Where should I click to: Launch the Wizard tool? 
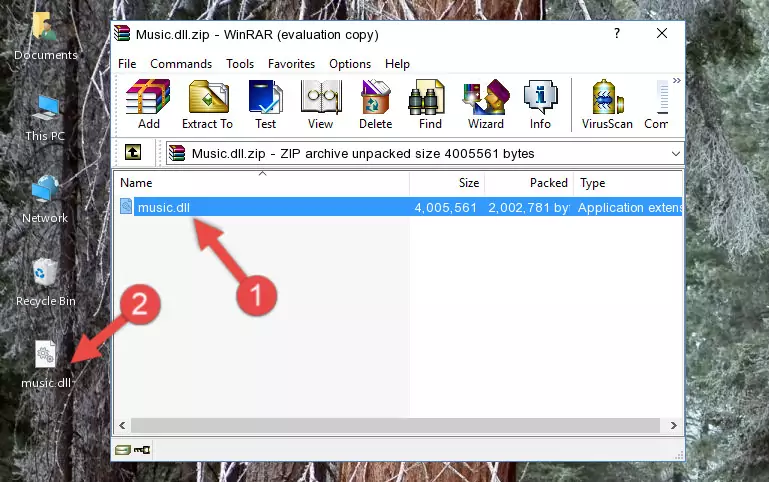pos(486,104)
